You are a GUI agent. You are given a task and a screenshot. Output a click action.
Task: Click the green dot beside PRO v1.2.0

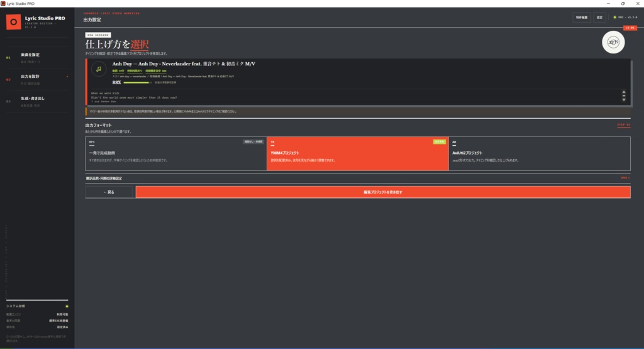pyautogui.click(x=615, y=17)
